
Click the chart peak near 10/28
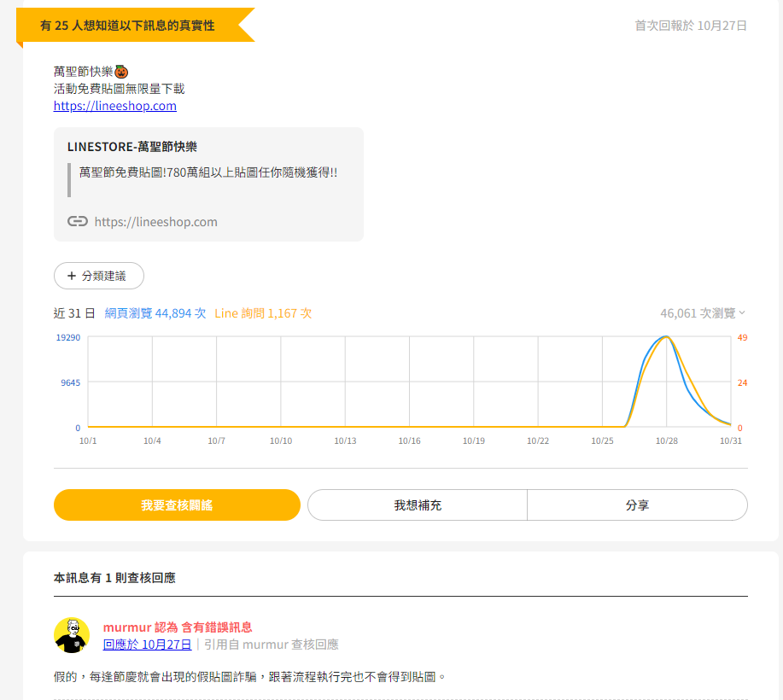point(665,339)
